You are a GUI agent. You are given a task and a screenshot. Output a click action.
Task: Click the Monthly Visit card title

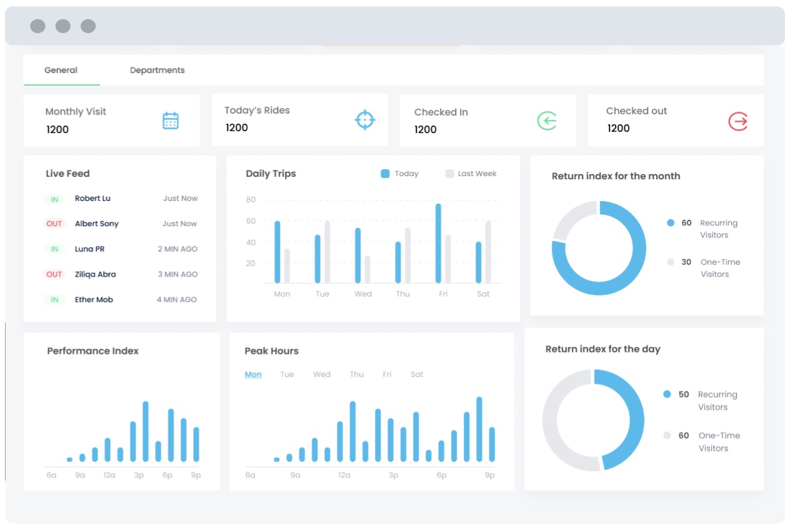click(x=76, y=112)
